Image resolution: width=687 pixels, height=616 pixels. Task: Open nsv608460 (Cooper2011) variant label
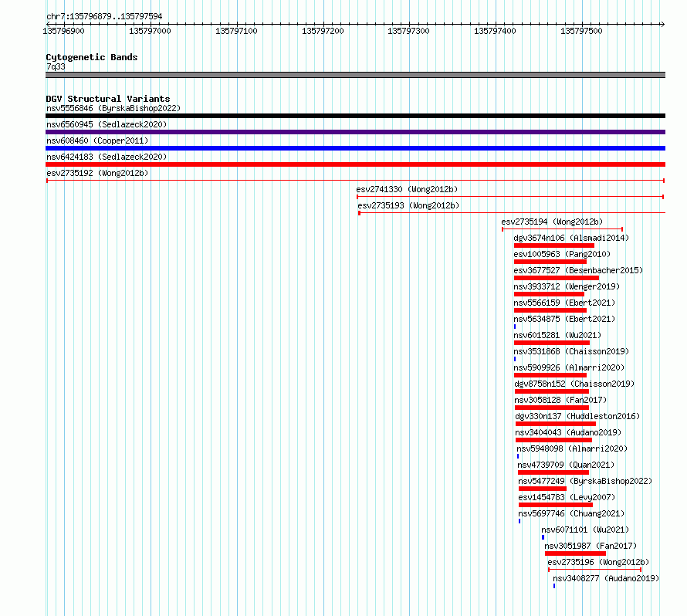pos(97,140)
